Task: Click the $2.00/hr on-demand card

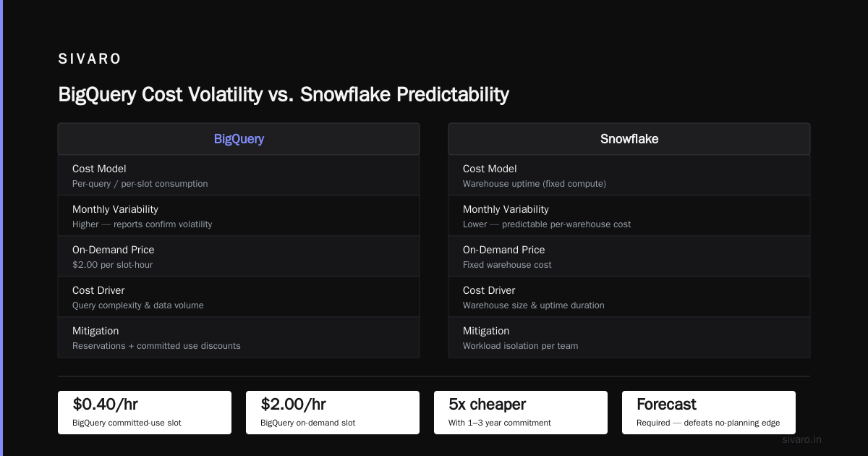Action: click(333, 413)
